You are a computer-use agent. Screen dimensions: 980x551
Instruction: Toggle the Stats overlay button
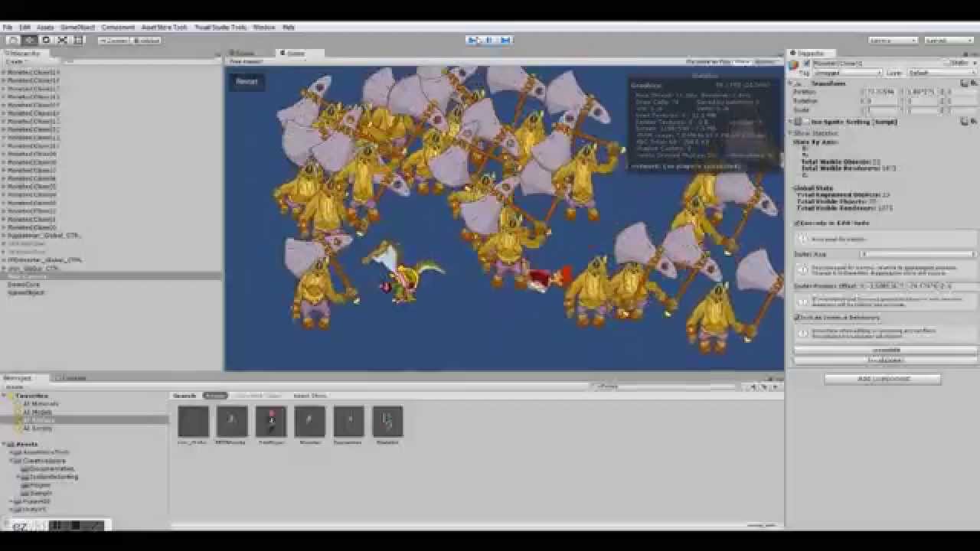[x=741, y=61]
